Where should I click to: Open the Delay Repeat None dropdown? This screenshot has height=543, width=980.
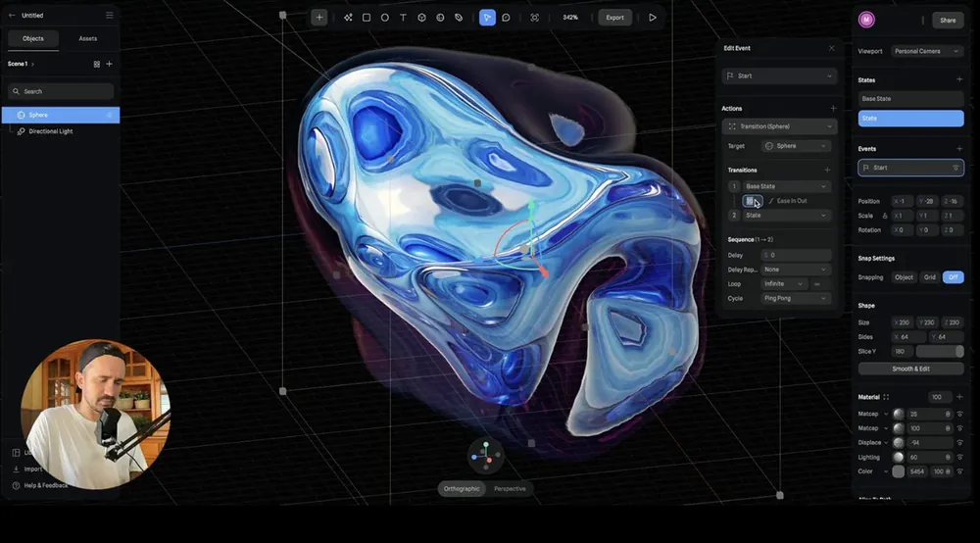[796, 270]
